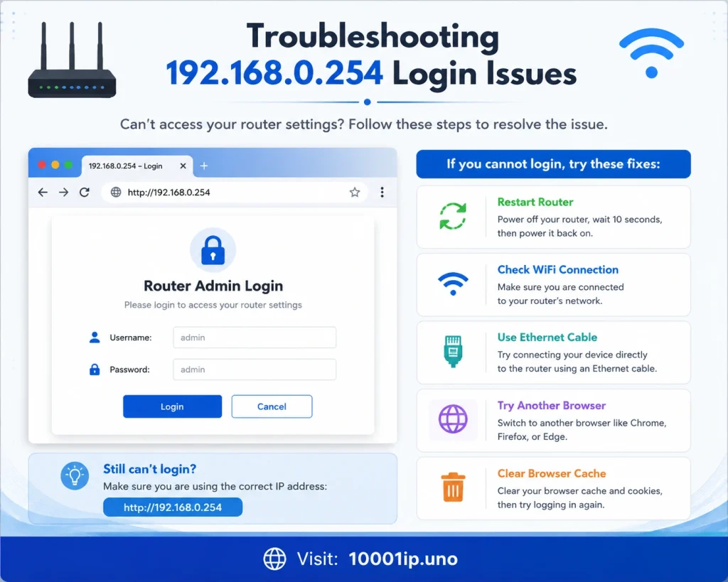Screen dimensions: 728x582
Task: Open the http://192.168.0.254 link button
Action: point(173,507)
